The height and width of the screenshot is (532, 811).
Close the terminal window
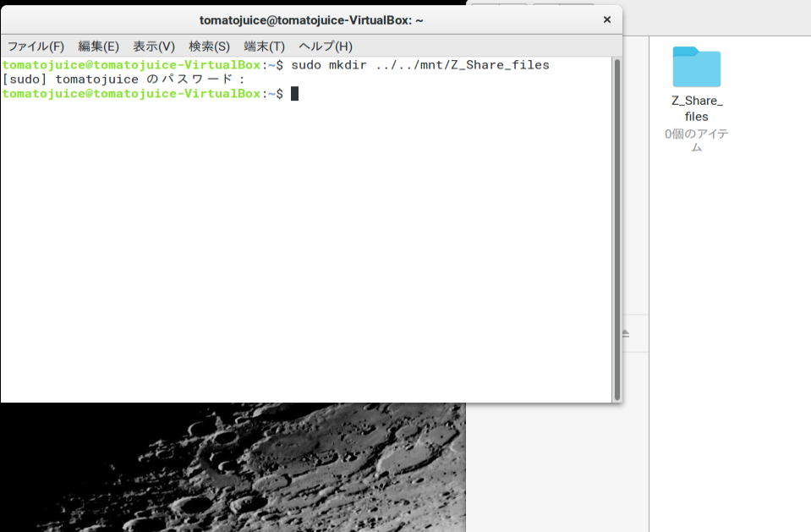(606, 19)
